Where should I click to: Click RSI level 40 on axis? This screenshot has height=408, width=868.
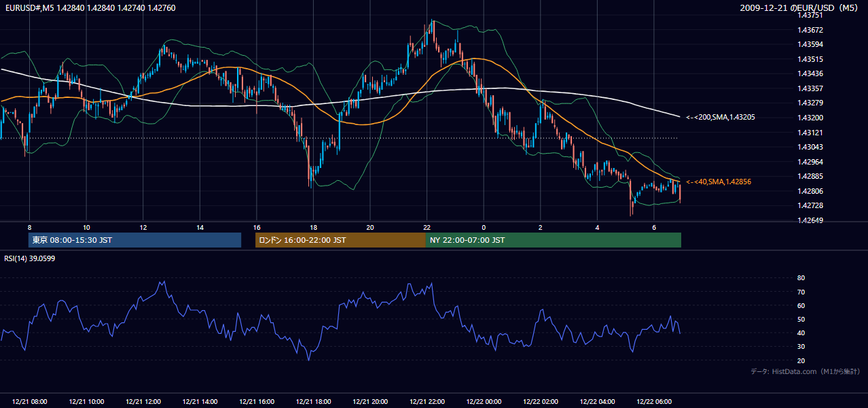point(801,333)
